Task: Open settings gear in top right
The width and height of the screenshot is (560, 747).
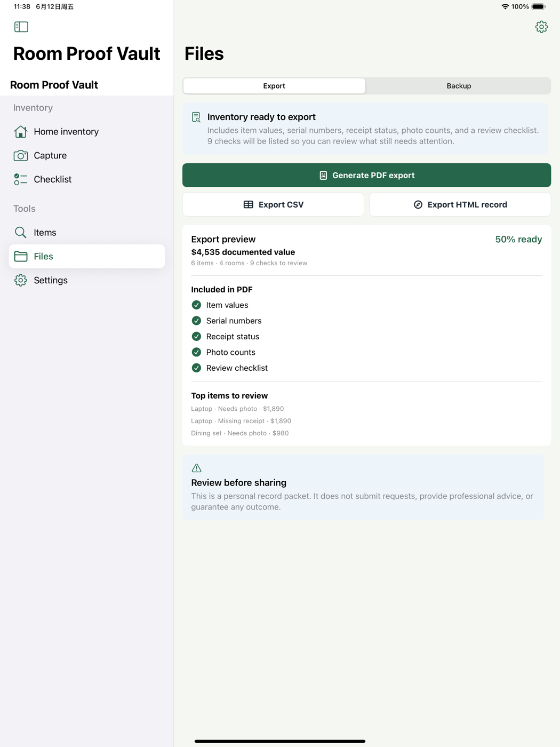Action: (x=541, y=27)
